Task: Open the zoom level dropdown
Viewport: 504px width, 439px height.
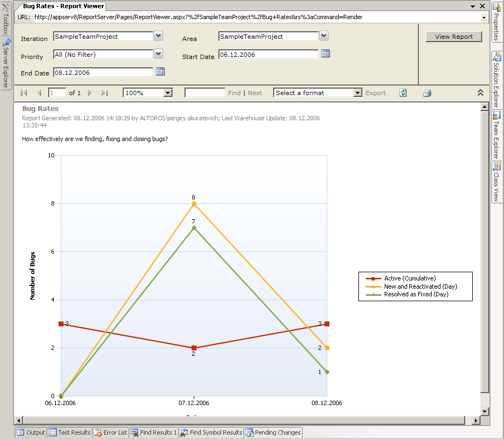Action: click(168, 93)
